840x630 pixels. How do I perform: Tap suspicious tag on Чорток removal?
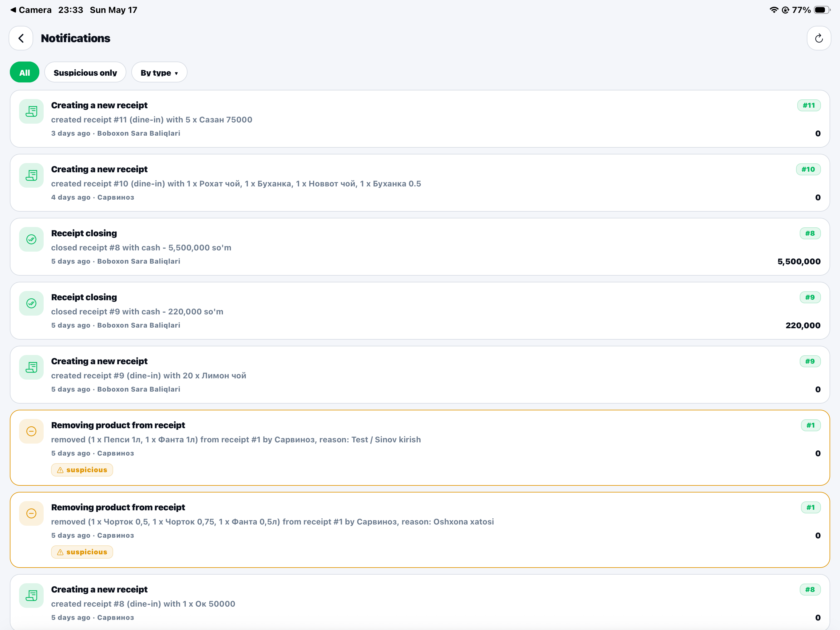(x=82, y=552)
